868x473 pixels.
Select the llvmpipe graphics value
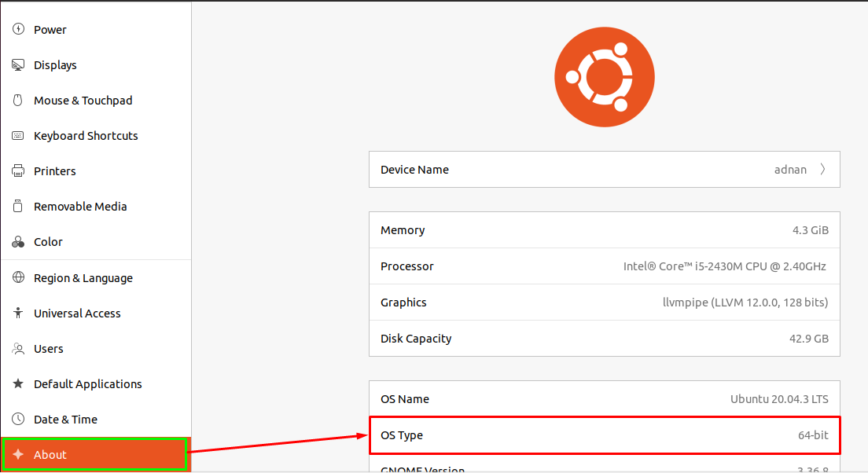(x=745, y=302)
